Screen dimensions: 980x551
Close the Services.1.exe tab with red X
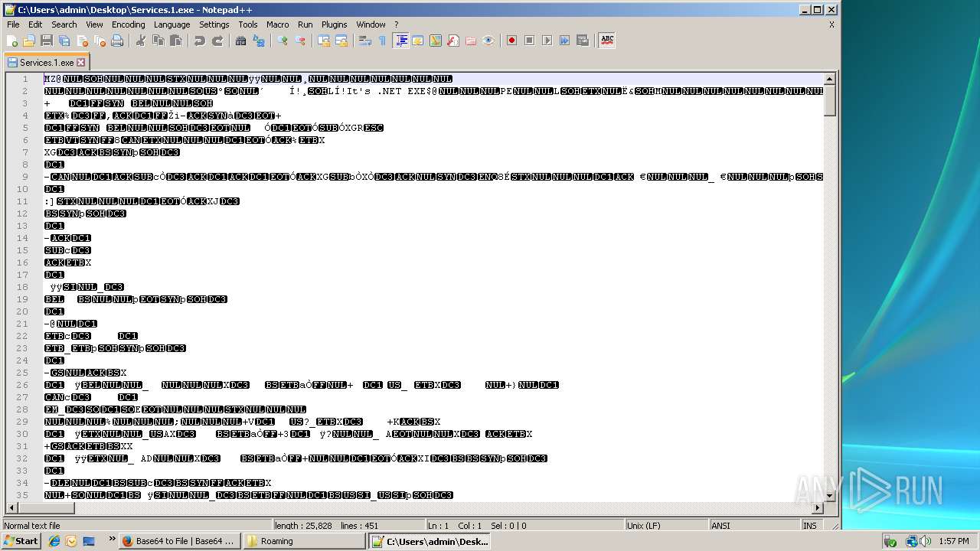81,63
